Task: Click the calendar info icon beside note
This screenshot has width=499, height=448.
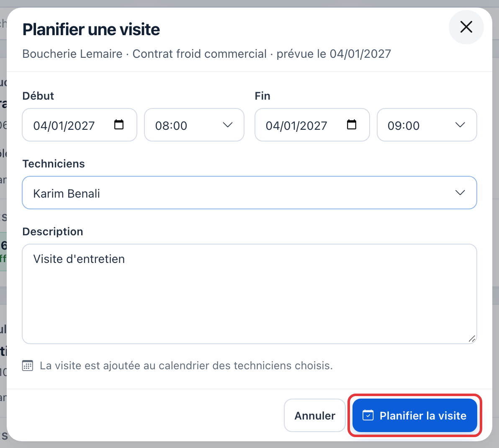Action: (x=28, y=366)
